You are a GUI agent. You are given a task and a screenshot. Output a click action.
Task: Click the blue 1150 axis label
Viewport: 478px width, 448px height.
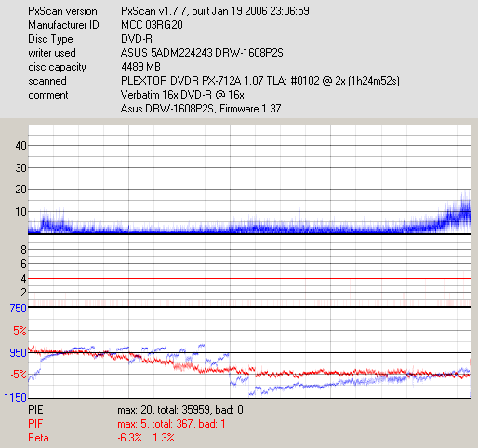[16, 397]
